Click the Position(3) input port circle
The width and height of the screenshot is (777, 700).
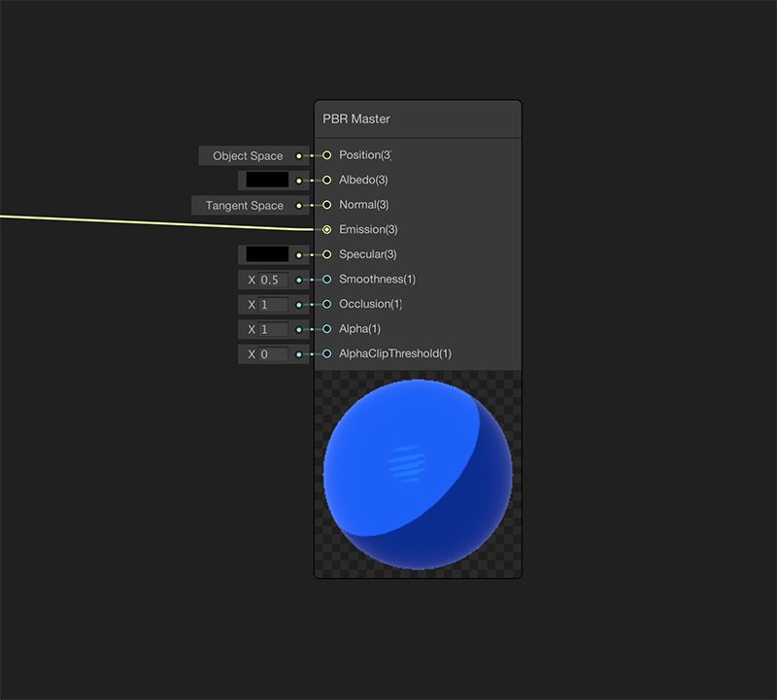[x=326, y=155]
